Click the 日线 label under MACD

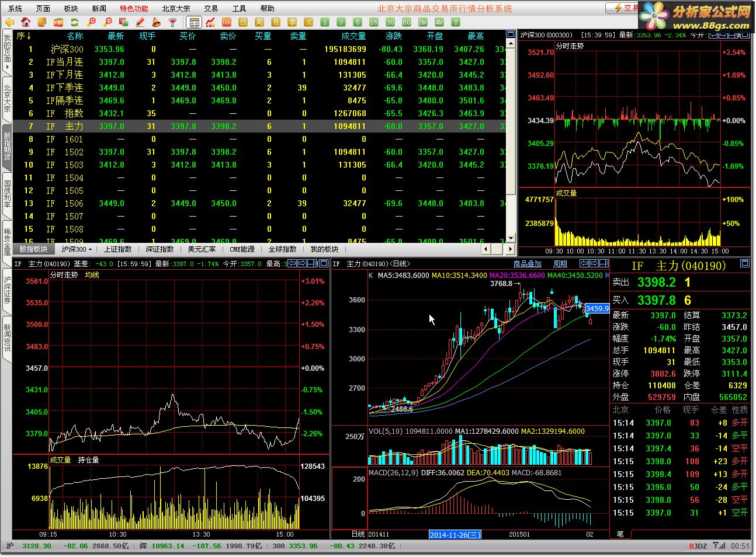[358, 534]
